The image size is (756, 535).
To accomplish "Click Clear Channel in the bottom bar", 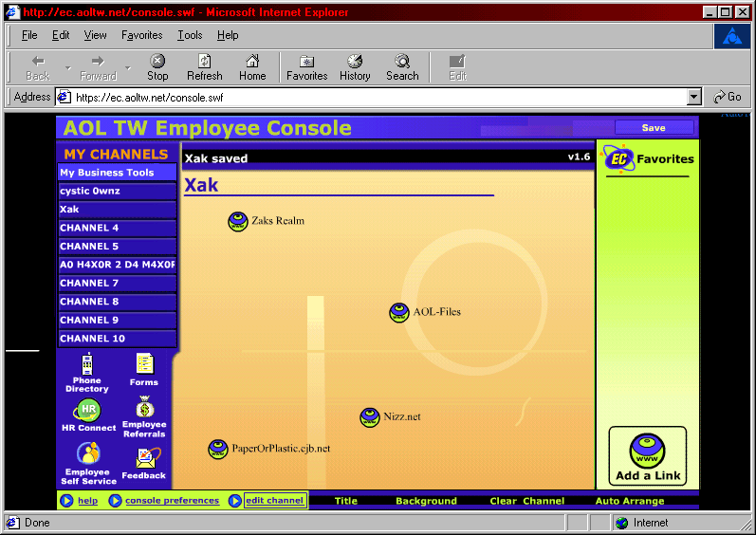I will (527, 501).
